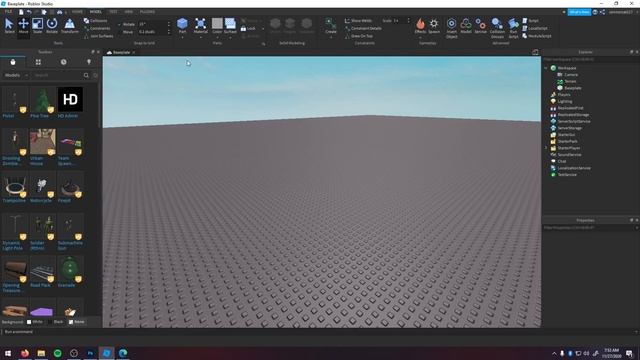Viewport: 640px width, 360px height.
Task: Open the Effects dropdown arrow
Action: [420, 37]
